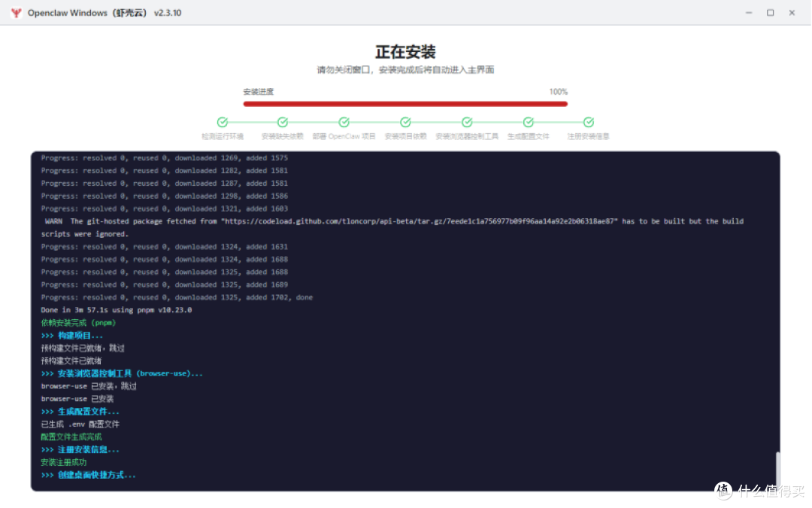Click the 部署 OpenClaw 项目 step label
Image resolution: width=812 pixels, height=508 pixels.
(x=344, y=137)
